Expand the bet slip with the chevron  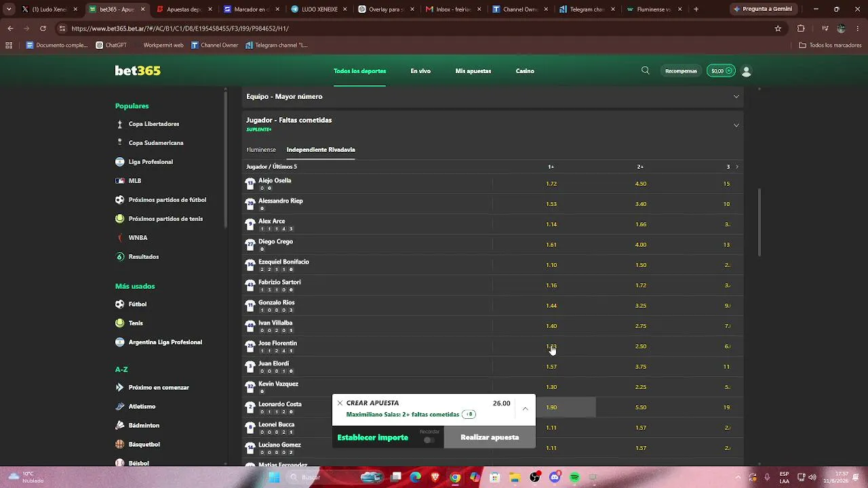(x=525, y=409)
